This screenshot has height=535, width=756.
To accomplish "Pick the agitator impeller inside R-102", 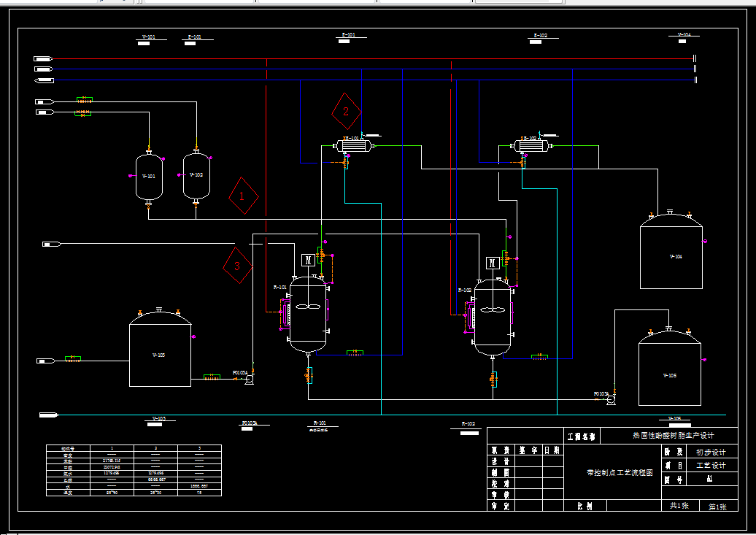I will (x=493, y=309).
